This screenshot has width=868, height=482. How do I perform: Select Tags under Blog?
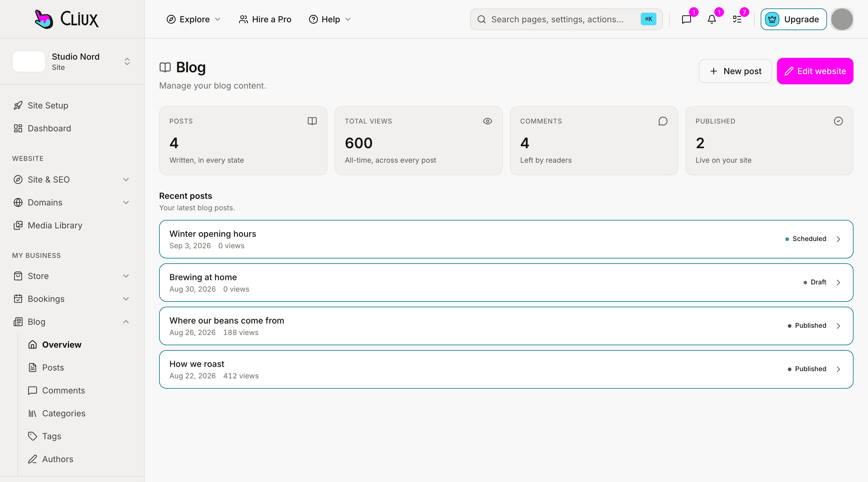point(80,436)
